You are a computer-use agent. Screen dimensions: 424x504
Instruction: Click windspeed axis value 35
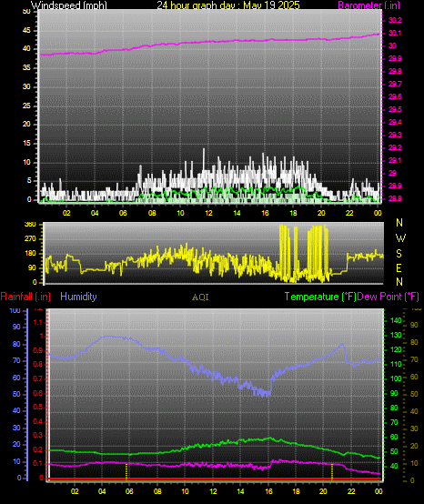click(x=26, y=68)
